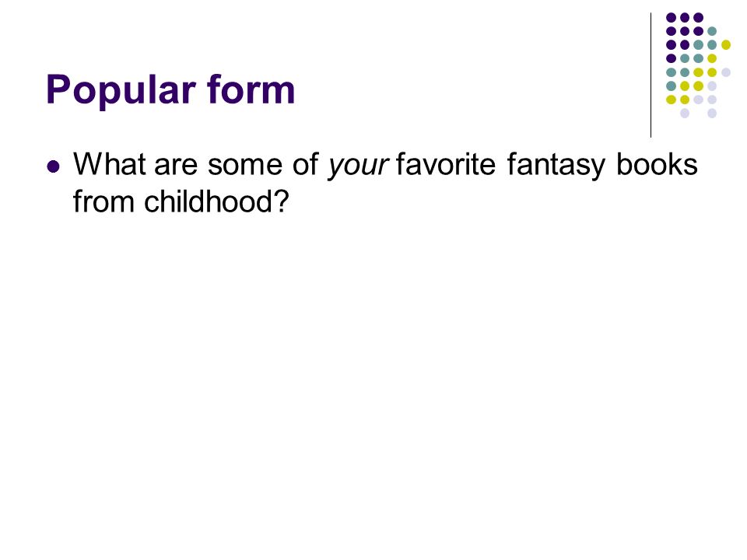
Task: Click the word "childhood?" in the question
Action: (x=217, y=201)
